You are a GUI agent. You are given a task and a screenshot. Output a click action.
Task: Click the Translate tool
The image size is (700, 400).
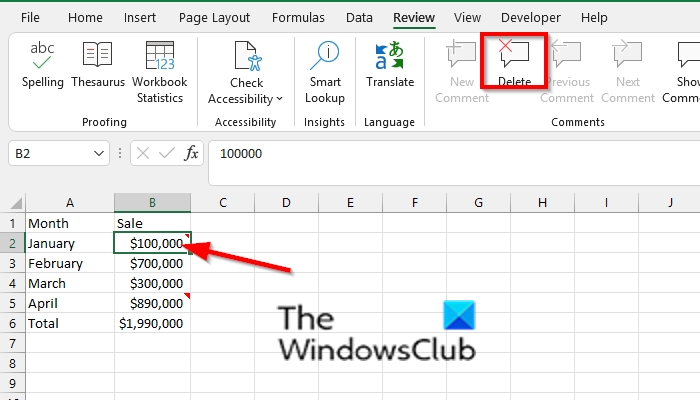pyautogui.click(x=390, y=65)
